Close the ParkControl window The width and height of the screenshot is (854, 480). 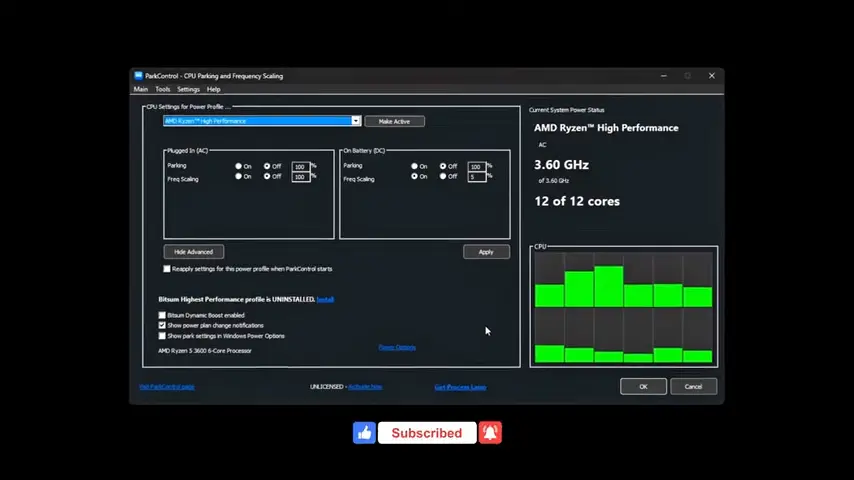tap(711, 76)
